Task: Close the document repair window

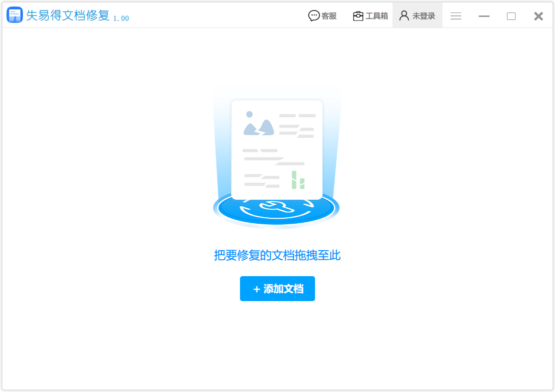Action: coord(538,16)
